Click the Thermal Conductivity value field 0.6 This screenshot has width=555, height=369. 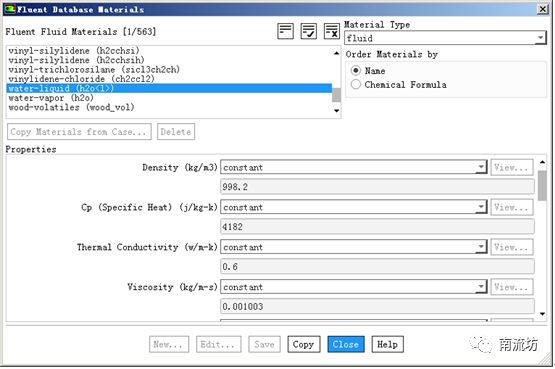[x=377, y=266]
